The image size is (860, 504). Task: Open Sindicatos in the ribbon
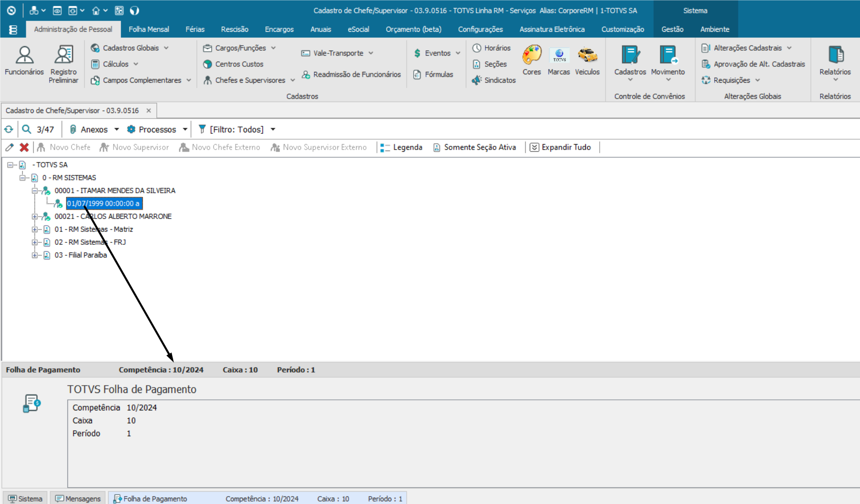[493, 80]
